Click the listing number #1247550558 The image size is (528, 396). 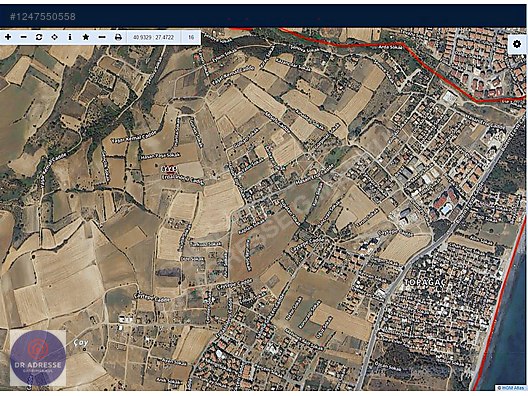point(43,16)
